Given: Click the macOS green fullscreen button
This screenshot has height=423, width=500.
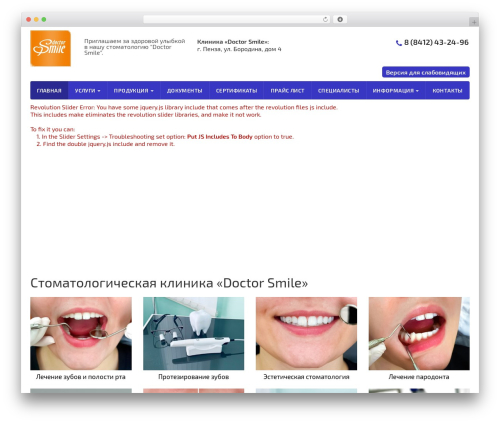Looking at the screenshot, I should click(x=44, y=19).
